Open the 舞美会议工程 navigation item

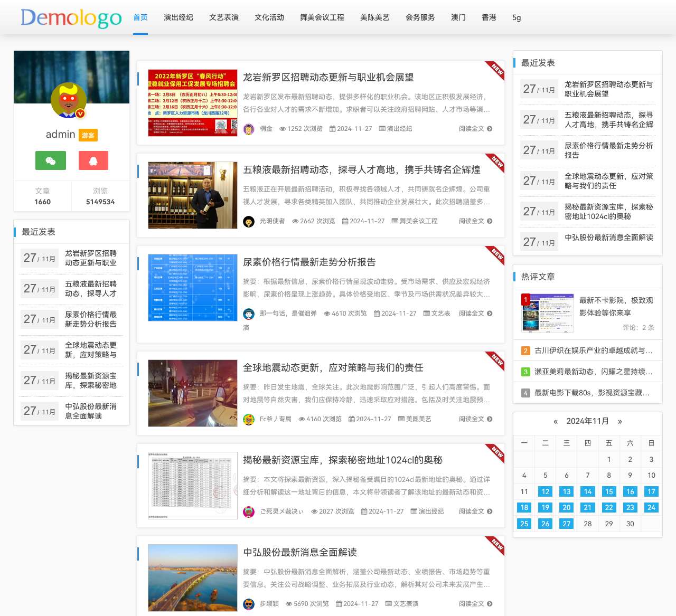tap(322, 17)
